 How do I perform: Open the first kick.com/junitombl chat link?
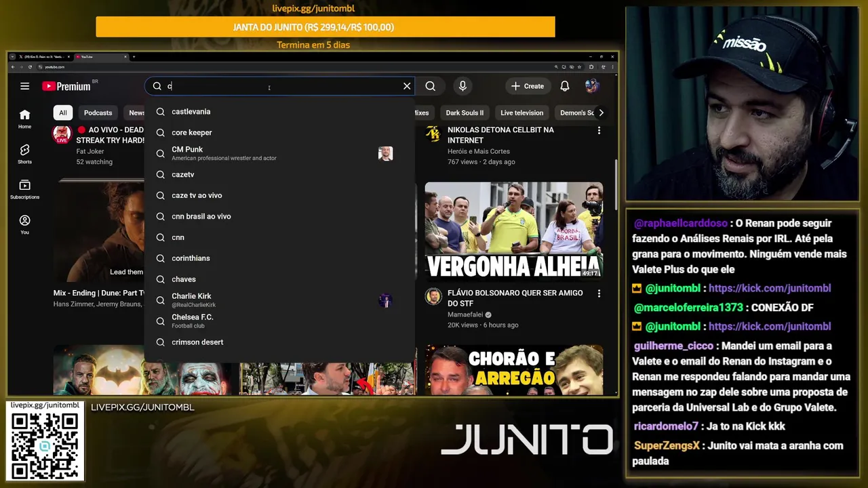pos(769,288)
